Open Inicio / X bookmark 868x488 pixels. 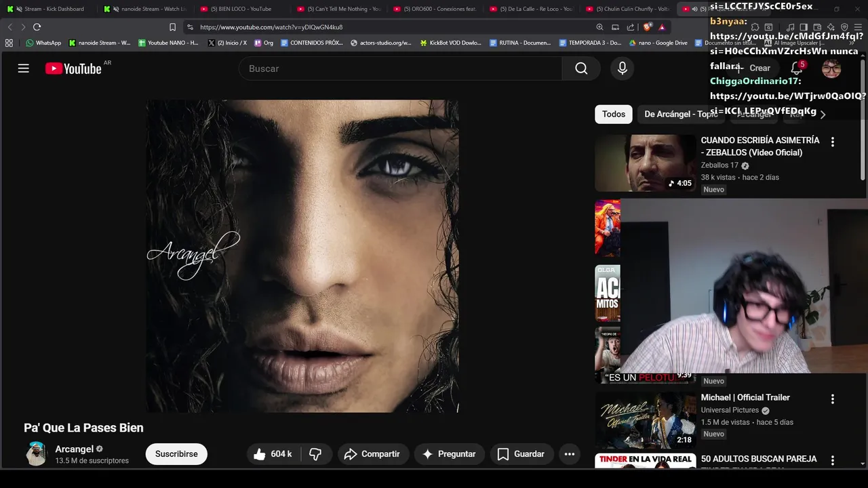coord(227,43)
